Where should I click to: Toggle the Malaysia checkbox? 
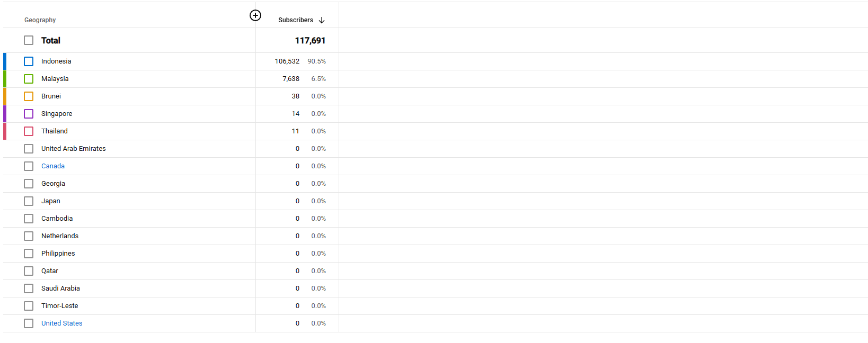coord(29,79)
